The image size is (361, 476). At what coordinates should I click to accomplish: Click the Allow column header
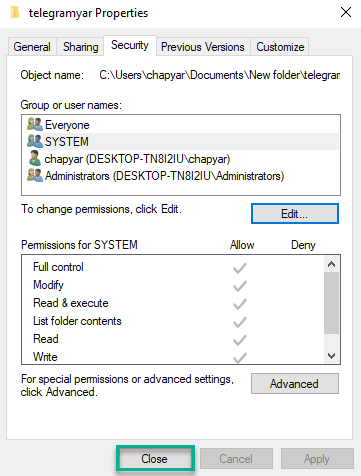(x=242, y=245)
